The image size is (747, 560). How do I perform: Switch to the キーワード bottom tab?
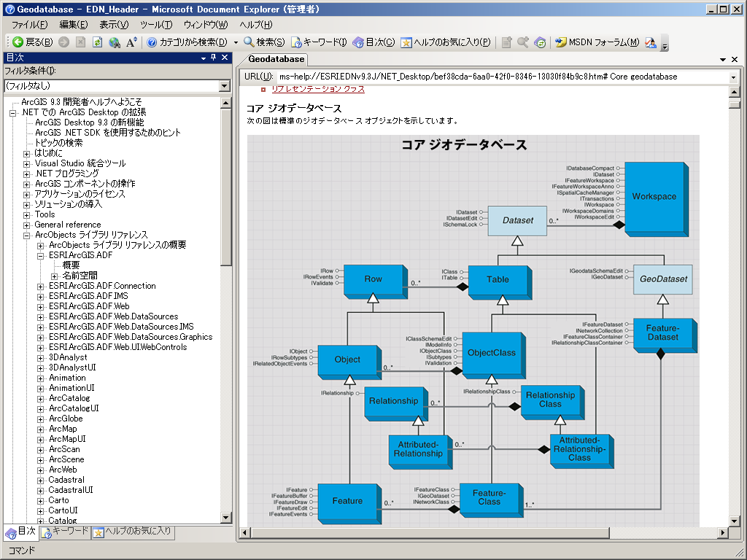coord(65,532)
